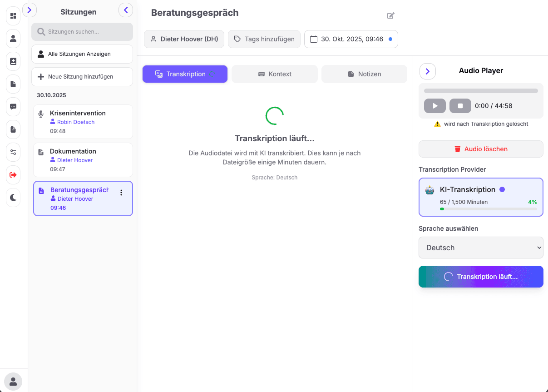Image resolution: width=548 pixels, height=392 pixels.
Task: Open the Sprache dropdown showing Deutsch
Action: pos(481,248)
